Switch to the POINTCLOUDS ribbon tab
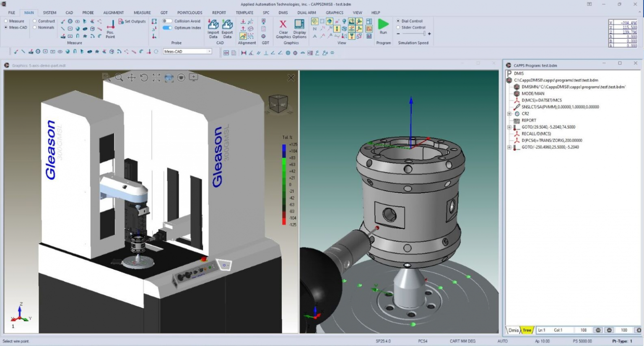644x346 pixels. [x=190, y=13]
